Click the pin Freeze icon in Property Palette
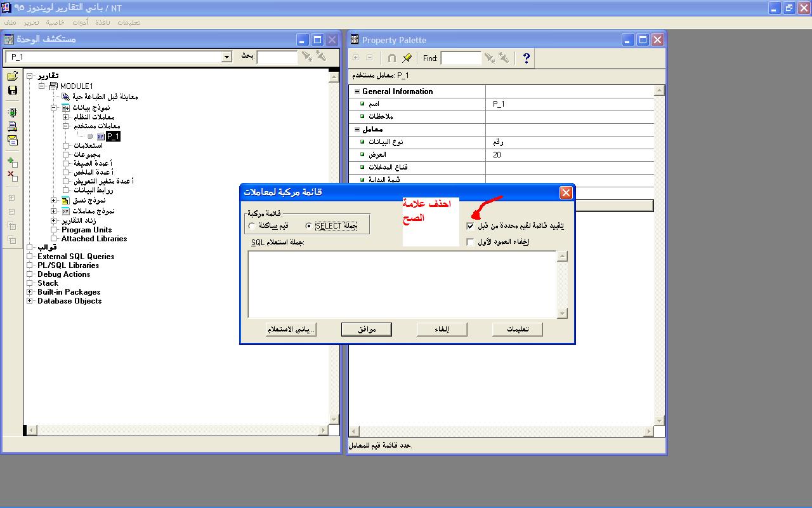Screen dimensions: 812x508 [x=407, y=58]
